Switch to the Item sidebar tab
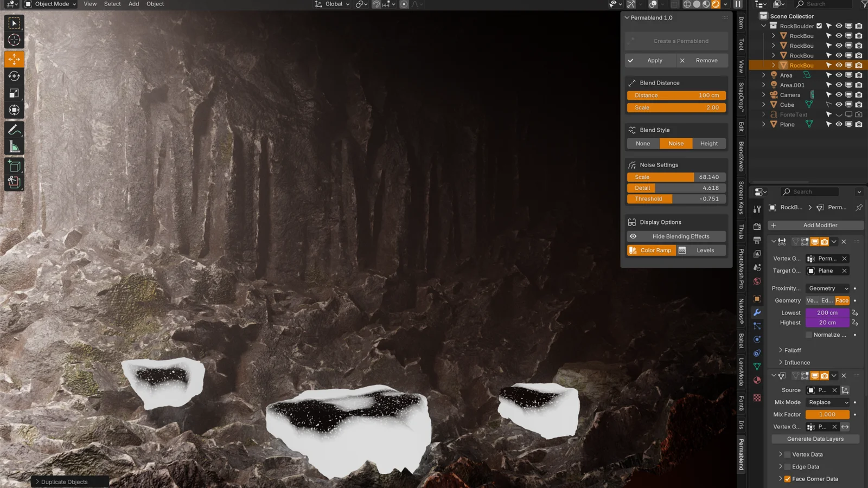This screenshot has width=868, height=488. [x=741, y=23]
